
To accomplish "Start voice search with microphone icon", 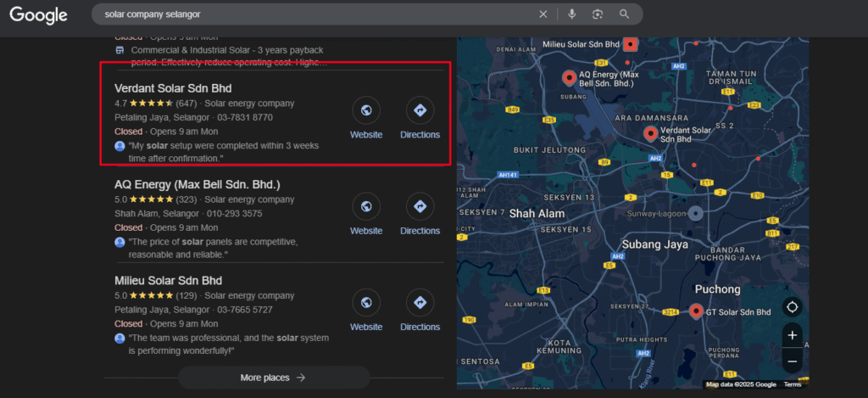I will pos(571,14).
